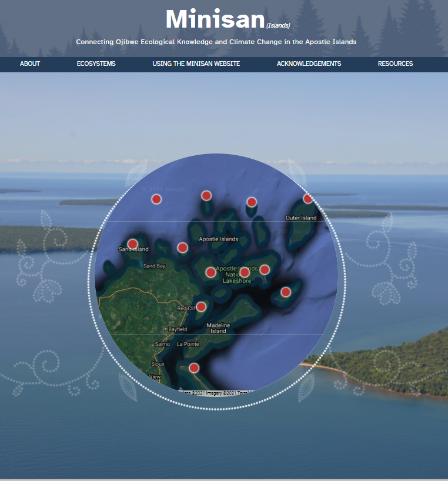This screenshot has height=481, width=448.
Task: Select the southernmost red map marker
Action: click(194, 368)
